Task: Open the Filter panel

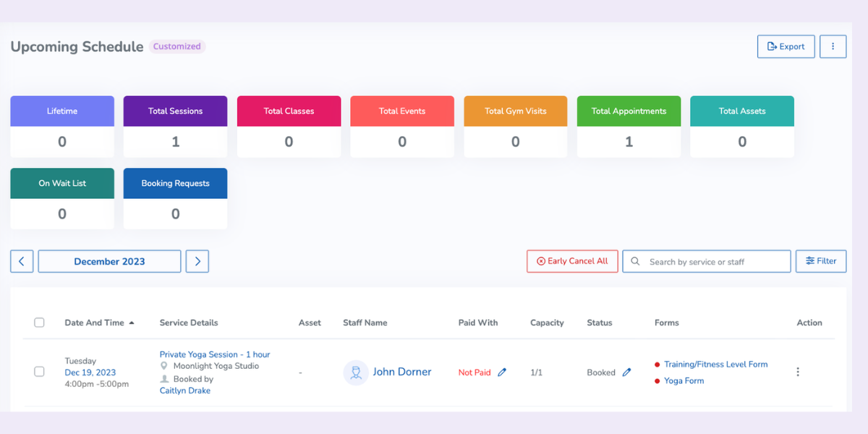Action: [821, 260]
